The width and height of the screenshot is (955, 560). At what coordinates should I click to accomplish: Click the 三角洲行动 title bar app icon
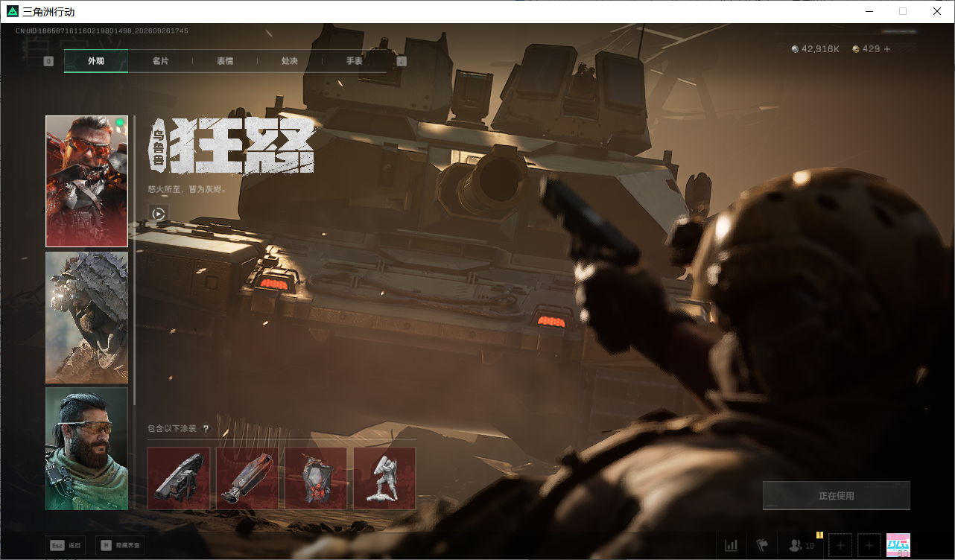[x=12, y=12]
